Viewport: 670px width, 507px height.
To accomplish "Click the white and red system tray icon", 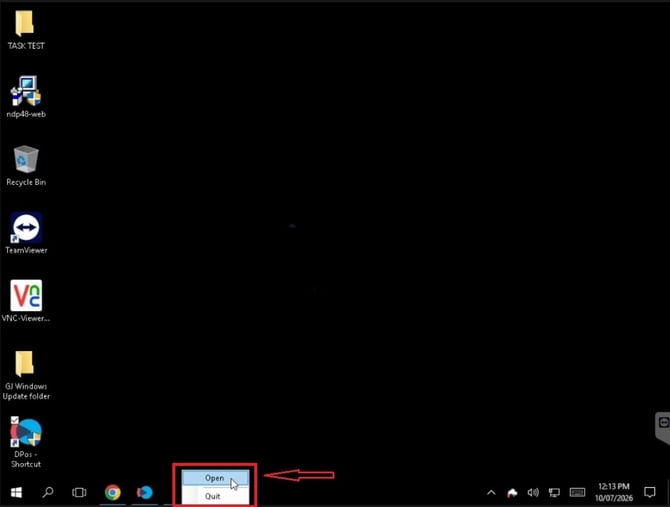I will click(x=512, y=493).
